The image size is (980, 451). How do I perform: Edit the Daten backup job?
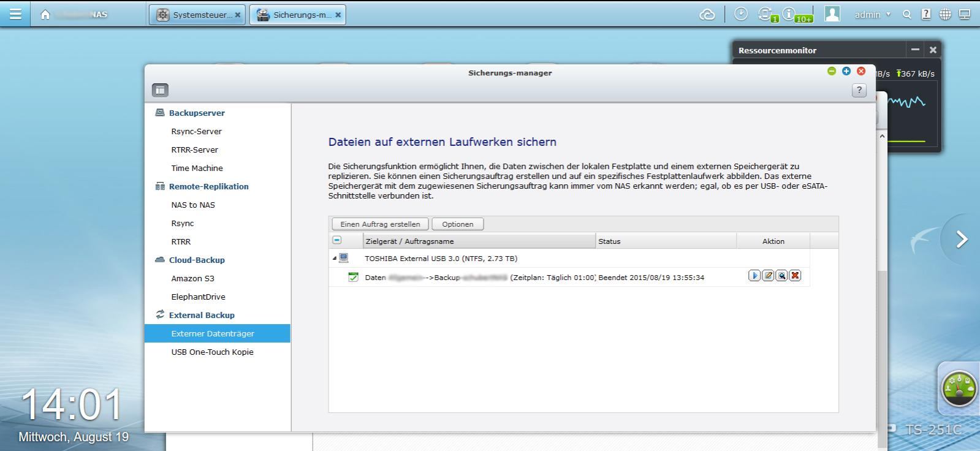768,276
